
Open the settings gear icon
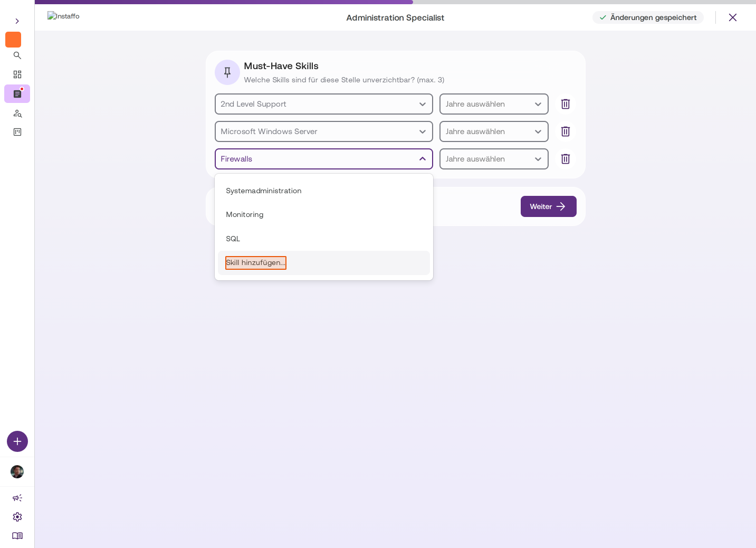pos(17,517)
